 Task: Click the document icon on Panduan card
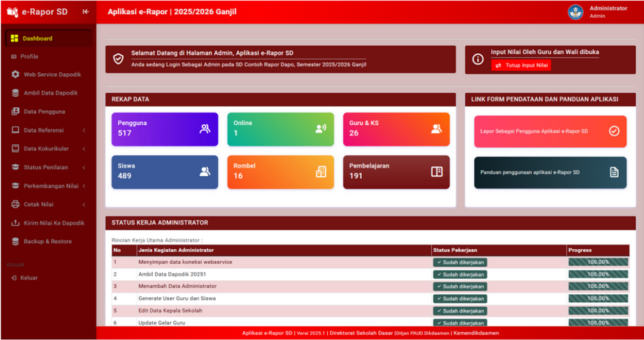click(x=614, y=172)
